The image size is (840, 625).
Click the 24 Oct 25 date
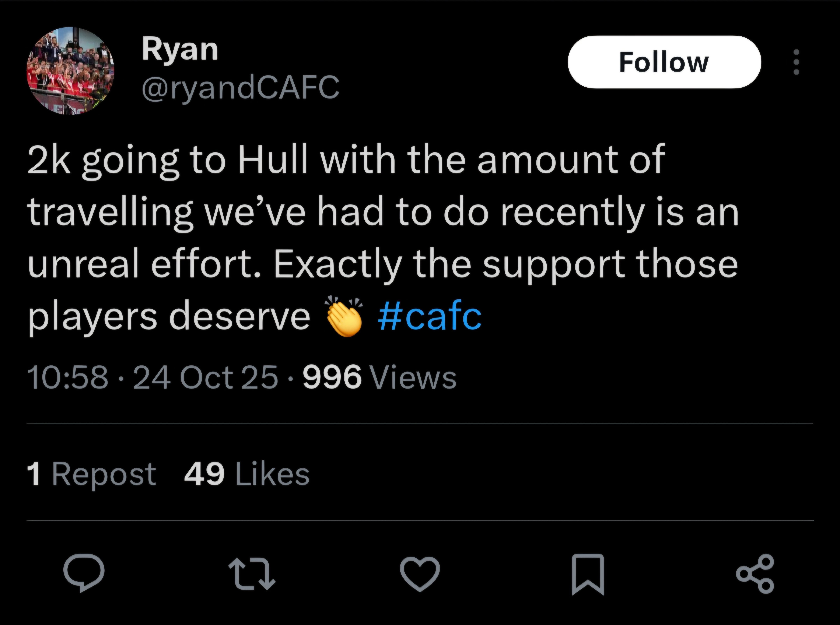point(205,377)
